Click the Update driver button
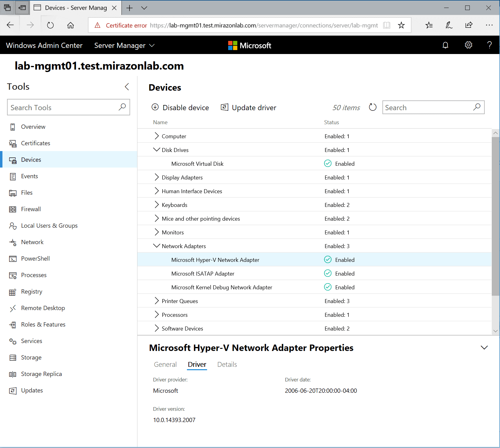Screen dimensions: 500x448 [x=248, y=107]
